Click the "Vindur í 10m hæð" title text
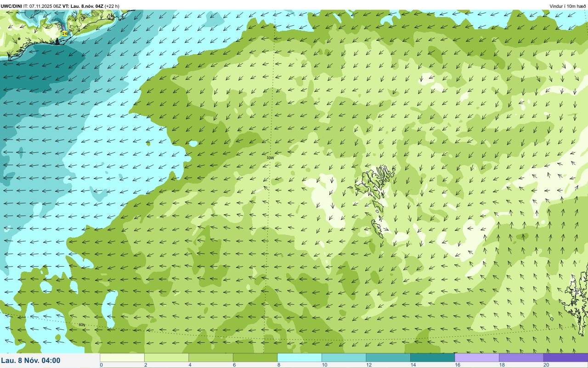The height and width of the screenshot is (368, 588). (x=567, y=6)
